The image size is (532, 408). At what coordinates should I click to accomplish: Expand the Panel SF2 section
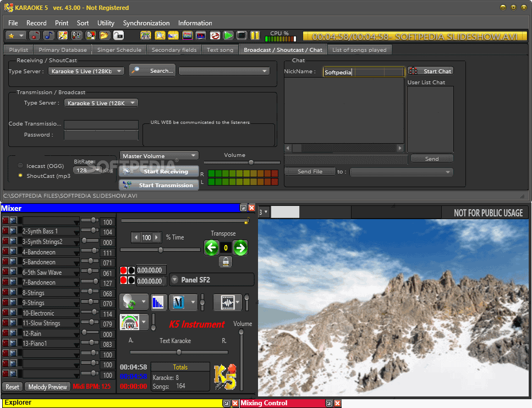(175, 280)
